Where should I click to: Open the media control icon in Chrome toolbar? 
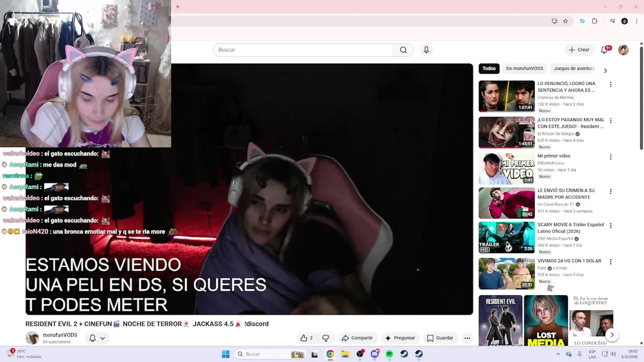point(612,21)
